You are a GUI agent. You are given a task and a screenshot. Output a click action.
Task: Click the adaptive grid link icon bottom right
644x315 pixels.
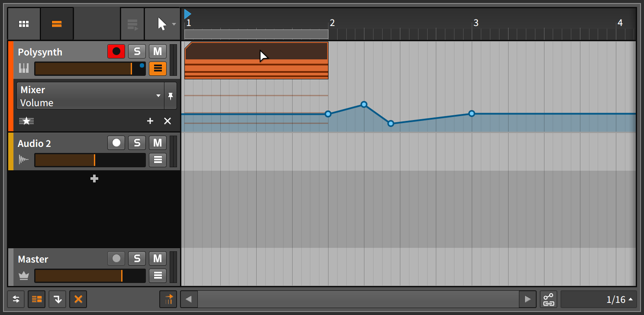click(548, 299)
